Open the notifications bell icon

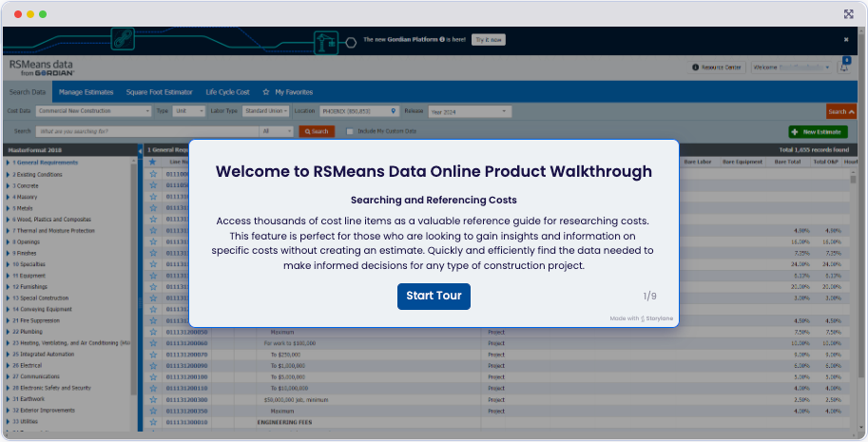(x=844, y=67)
